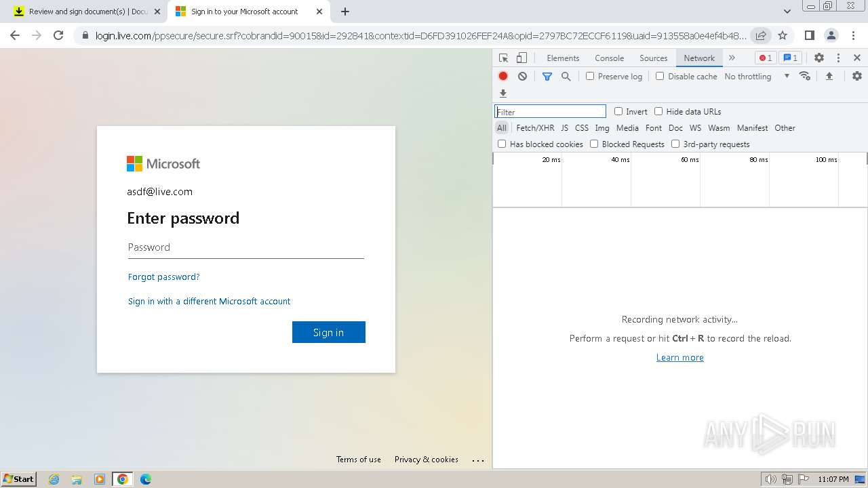Screen dimensions: 868x488
Task: Reload the page with the refresh icon
Action: (x=58, y=35)
